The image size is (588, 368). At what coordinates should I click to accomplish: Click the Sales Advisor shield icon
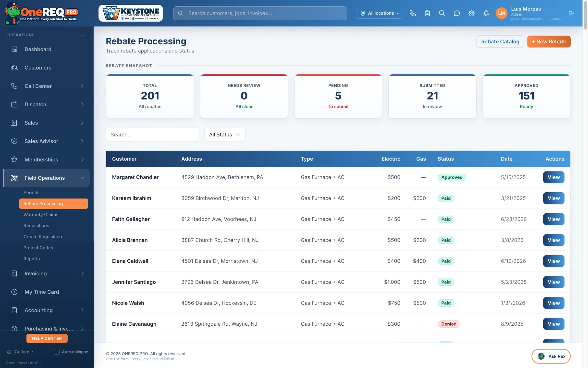[x=14, y=141]
